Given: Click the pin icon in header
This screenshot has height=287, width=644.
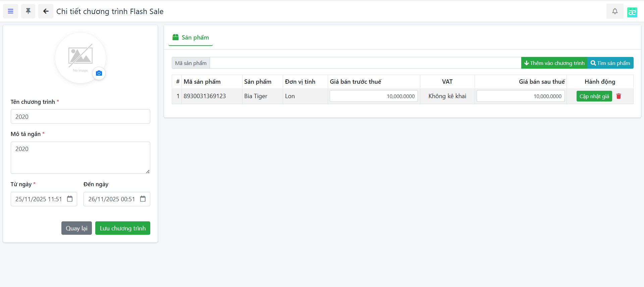Looking at the screenshot, I should 28,11.
